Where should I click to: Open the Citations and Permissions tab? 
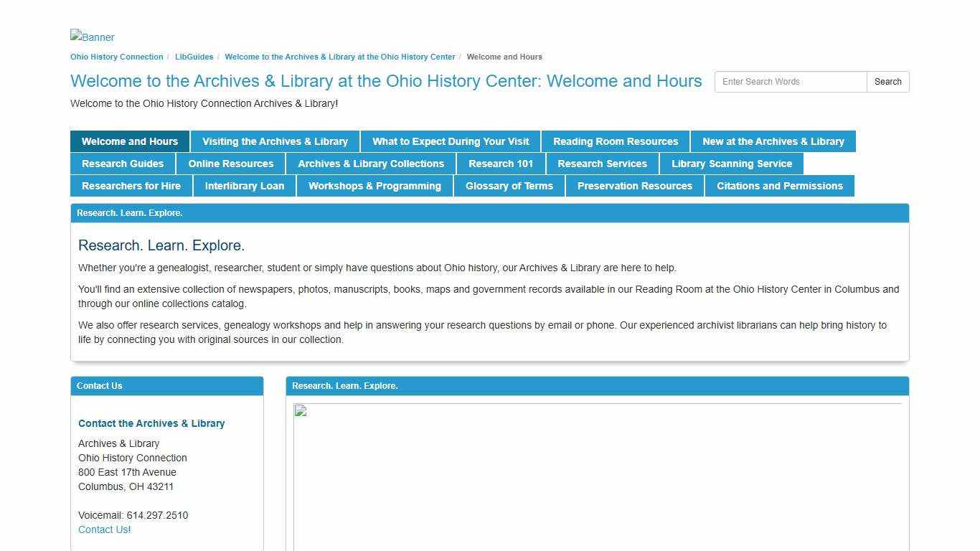780,186
